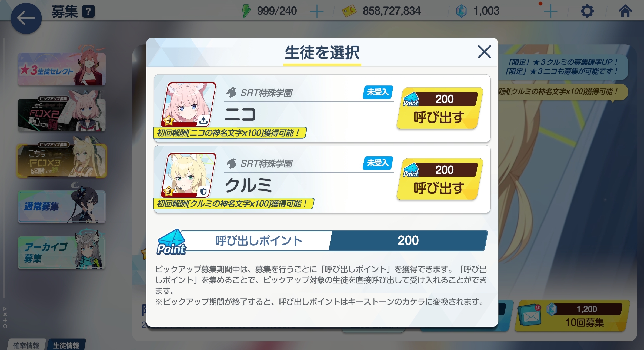This screenshot has width=644, height=350.
Task: Return to the lobby with the home icon
Action: click(625, 11)
